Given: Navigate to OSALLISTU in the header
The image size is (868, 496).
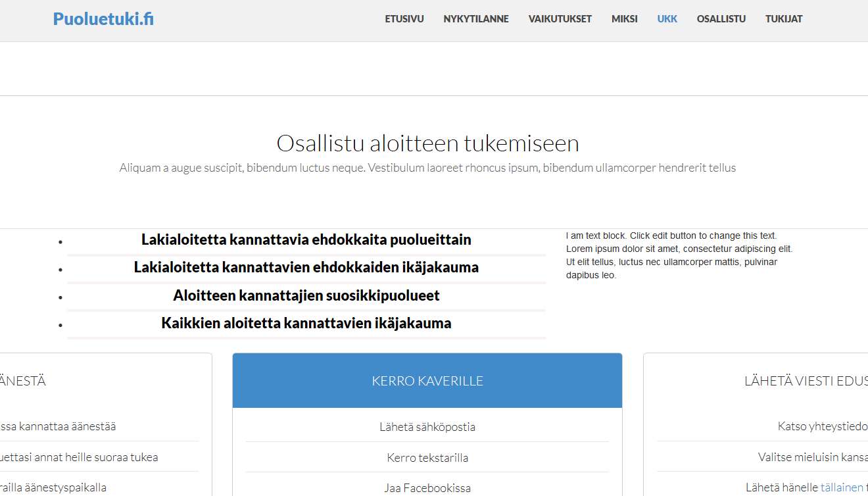Looking at the screenshot, I should coord(721,19).
